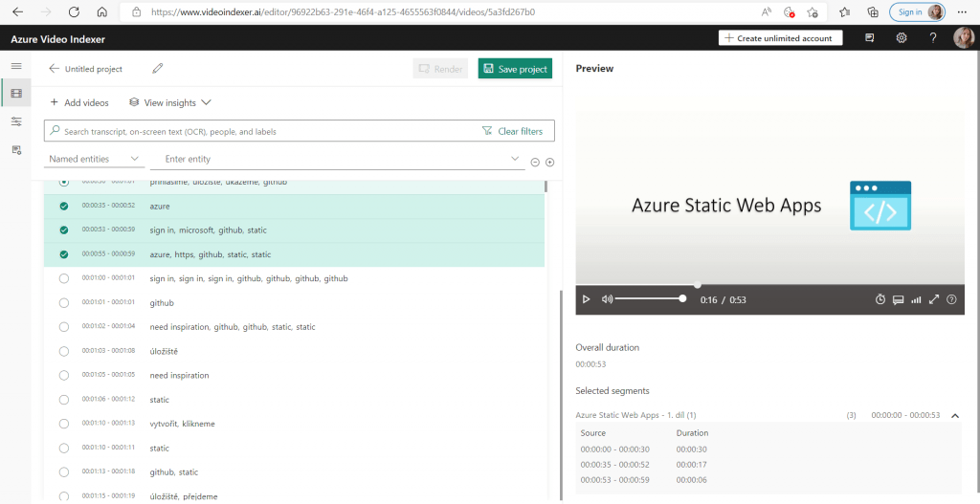Click the Render button
980x504 pixels.
point(440,69)
